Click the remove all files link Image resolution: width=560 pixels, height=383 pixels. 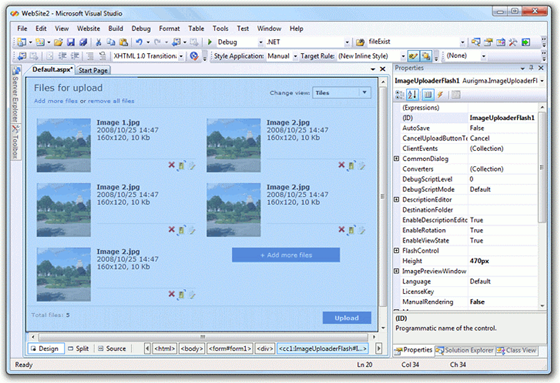(x=111, y=101)
